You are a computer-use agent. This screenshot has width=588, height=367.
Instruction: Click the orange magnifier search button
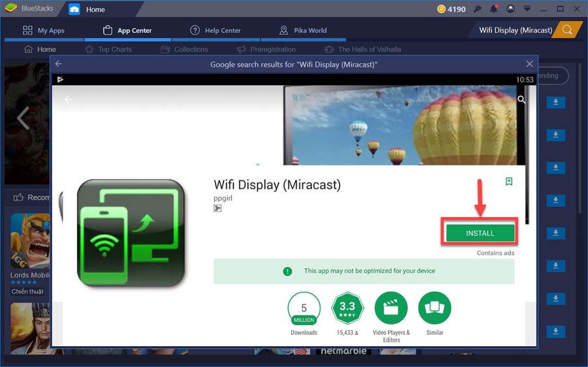point(567,30)
